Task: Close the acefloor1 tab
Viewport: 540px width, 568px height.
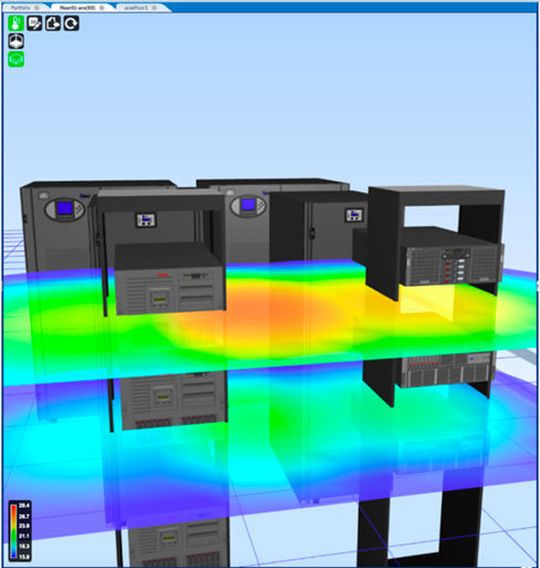Action: tap(155, 7)
